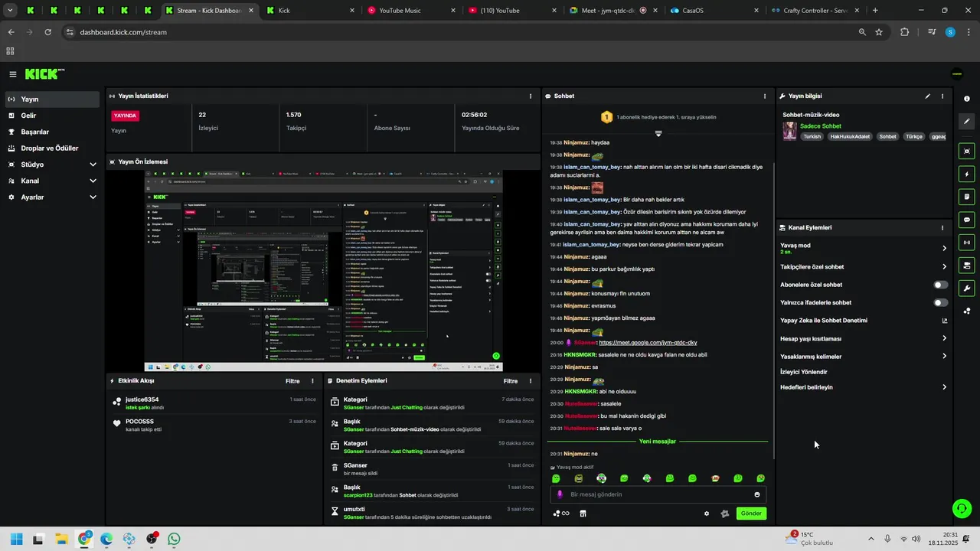Open the info icon in the right sidebar
Image resolution: width=980 pixels, height=551 pixels.
(x=967, y=99)
